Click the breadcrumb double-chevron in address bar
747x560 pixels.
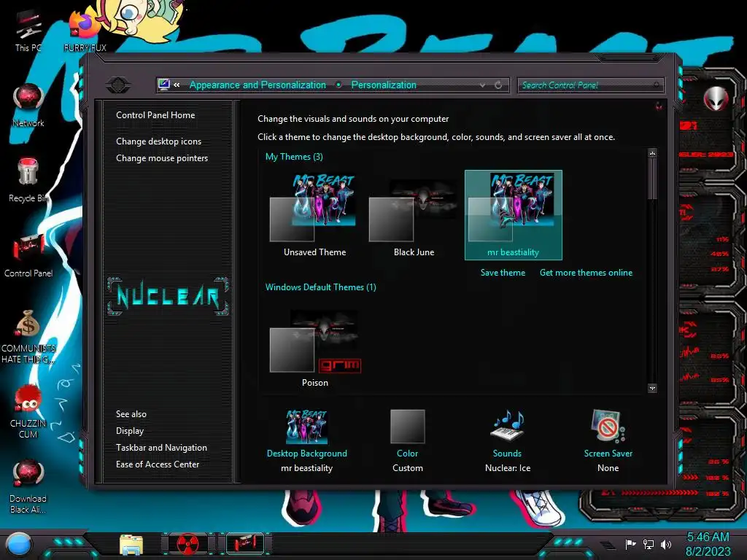[177, 85]
